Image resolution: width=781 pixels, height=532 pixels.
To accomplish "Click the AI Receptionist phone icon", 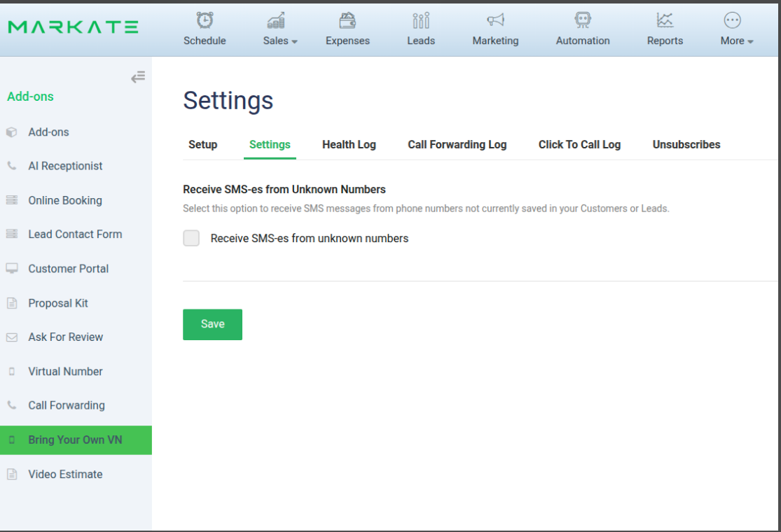I will pyautogui.click(x=12, y=167).
